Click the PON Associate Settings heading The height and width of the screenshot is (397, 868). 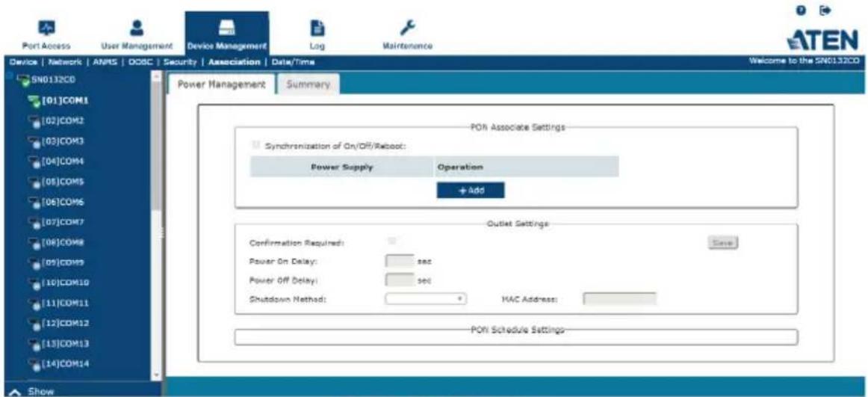[517, 127]
